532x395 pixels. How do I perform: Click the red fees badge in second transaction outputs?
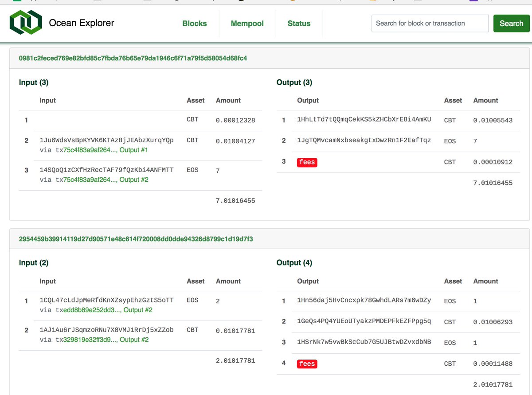click(307, 364)
